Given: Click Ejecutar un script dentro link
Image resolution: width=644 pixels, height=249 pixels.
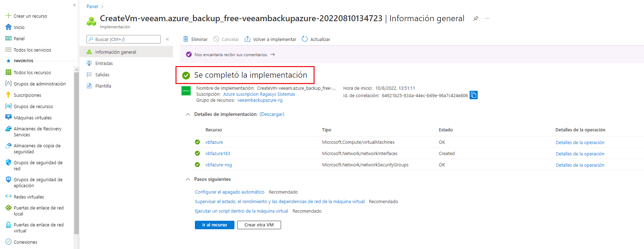Looking at the screenshot, I should click(241, 211).
